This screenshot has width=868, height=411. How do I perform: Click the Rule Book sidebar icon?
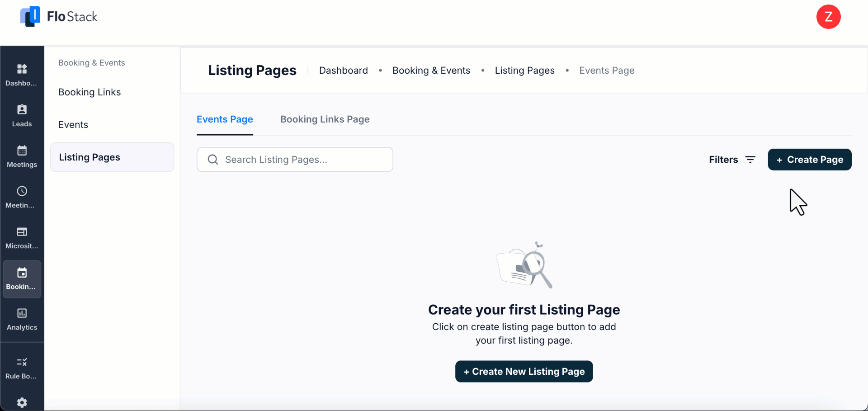[x=22, y=367]
